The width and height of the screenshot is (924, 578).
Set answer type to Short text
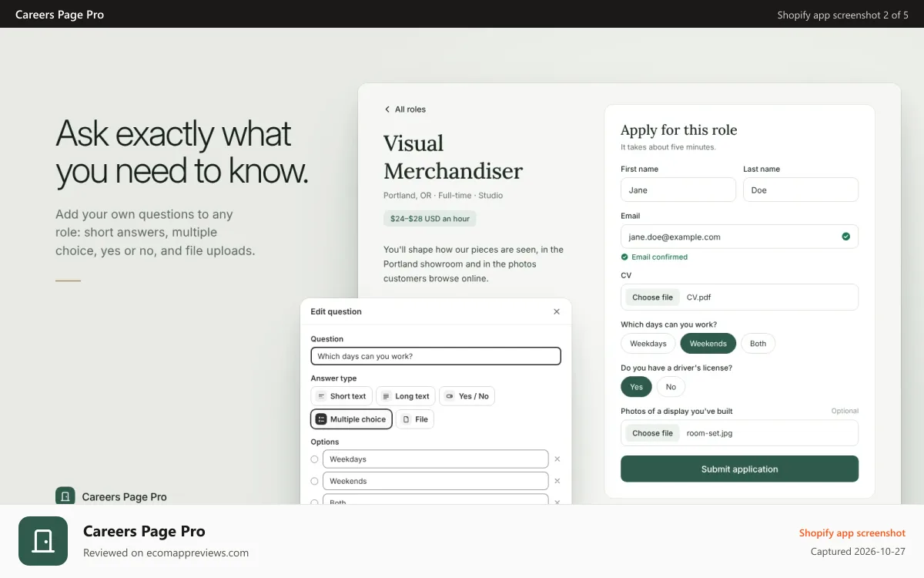tap(342, 396)
